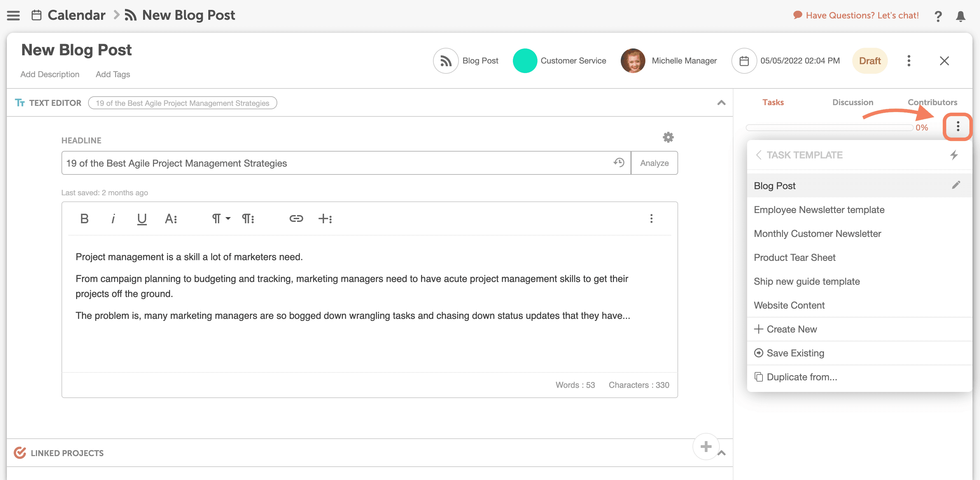Click headline history clock icon
This screenshot has width=980, height=480.
pos(619,163)
